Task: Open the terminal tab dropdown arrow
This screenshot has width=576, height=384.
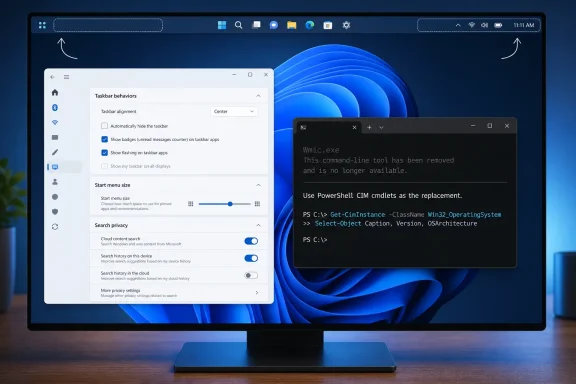Action: [381, 128]
